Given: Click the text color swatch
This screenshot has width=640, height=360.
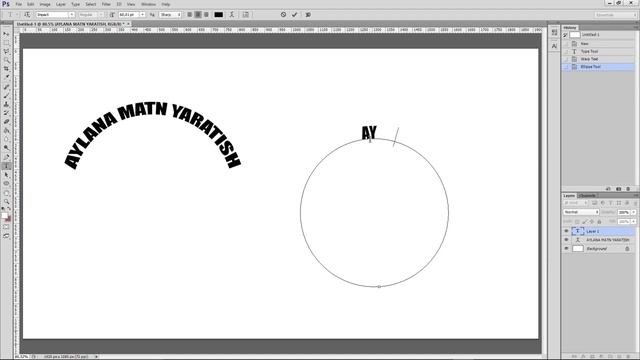Looking at the screenshot, I should pos(219,15).
